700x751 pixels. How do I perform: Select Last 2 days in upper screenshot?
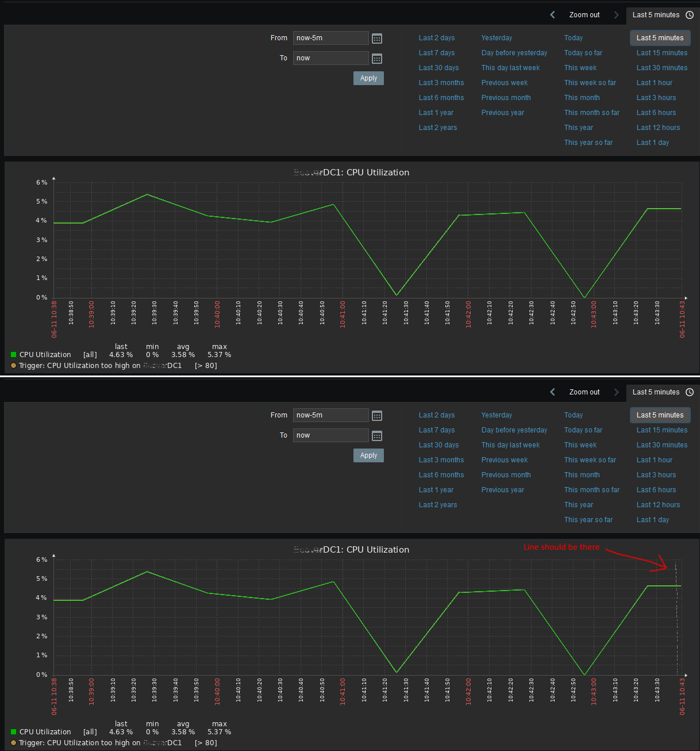point(437,38)
